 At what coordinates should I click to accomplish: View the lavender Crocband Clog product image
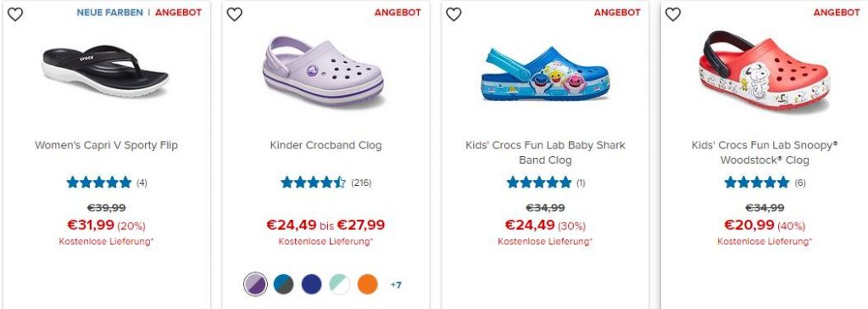323,71
